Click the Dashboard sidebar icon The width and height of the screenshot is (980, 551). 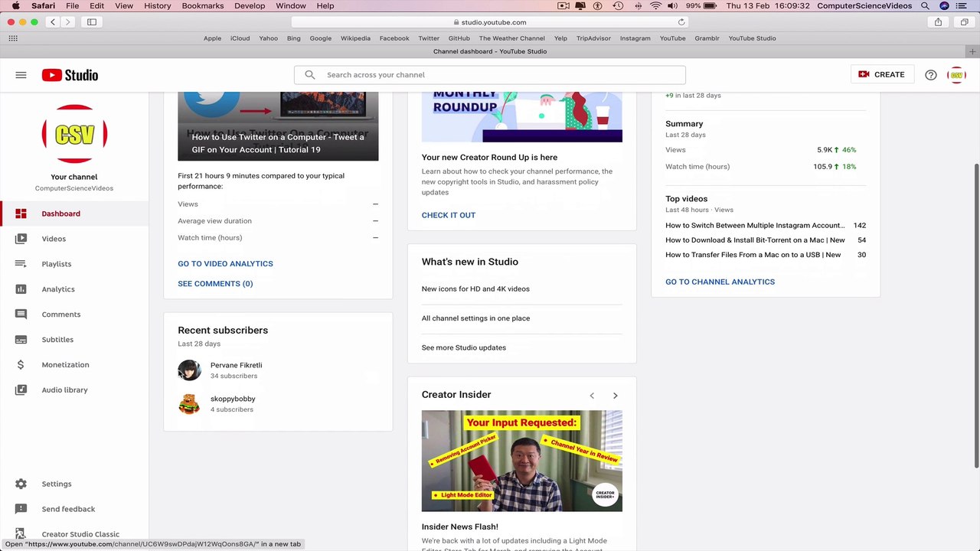(x=21, y=214)
